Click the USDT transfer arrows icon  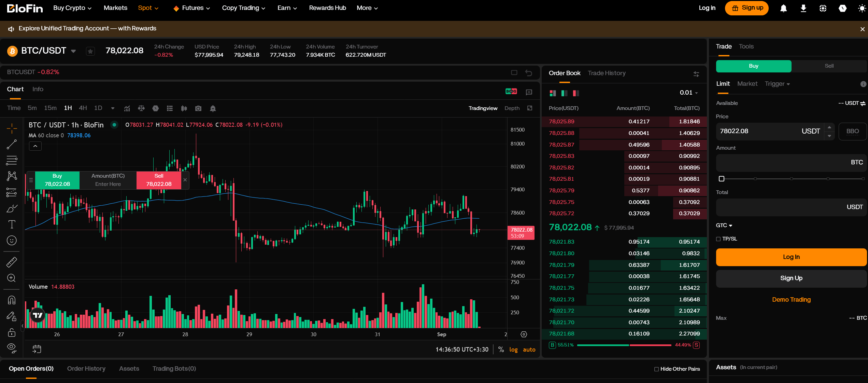[x=863, y=103]
